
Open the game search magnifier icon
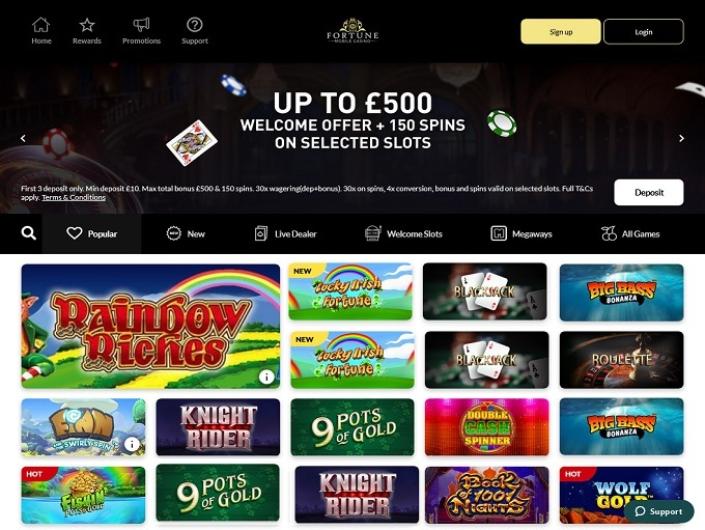pyautogui.click(x=29, y=233)
